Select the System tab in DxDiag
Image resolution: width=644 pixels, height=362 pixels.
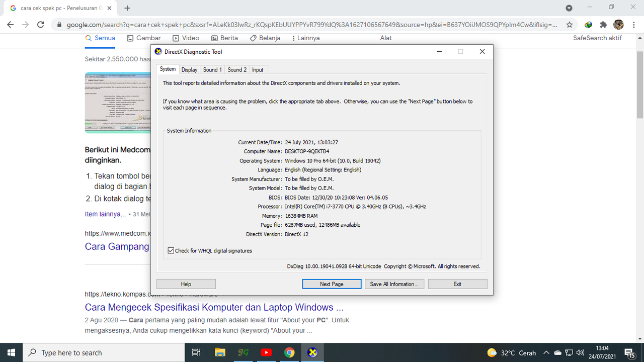point(168,69)
